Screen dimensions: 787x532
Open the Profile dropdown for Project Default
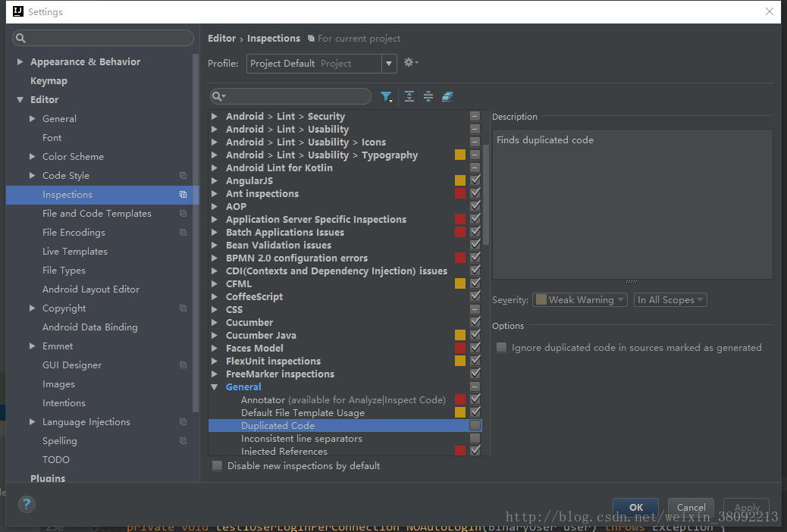click(x=321, y=63)
